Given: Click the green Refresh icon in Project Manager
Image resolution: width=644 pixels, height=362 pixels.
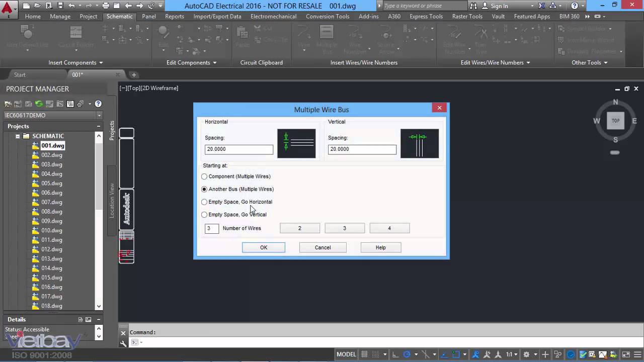Looking at the screenshot, I should pyautogui.click(x=39, y=104).
